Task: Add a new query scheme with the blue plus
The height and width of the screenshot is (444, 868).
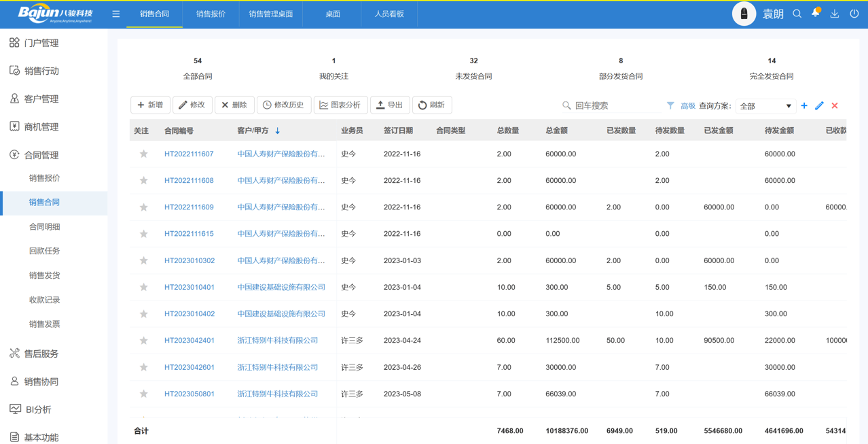Action: (x=804, y=105)
